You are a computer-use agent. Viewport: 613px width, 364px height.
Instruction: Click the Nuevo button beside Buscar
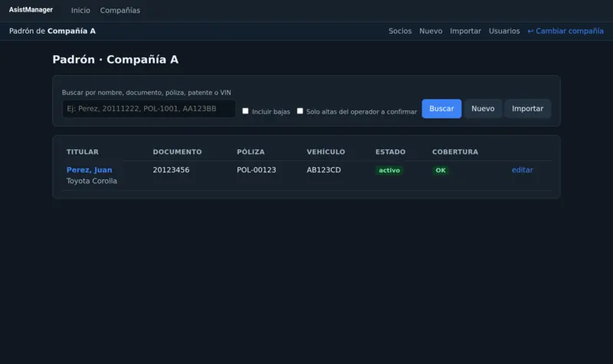point(483,109)
